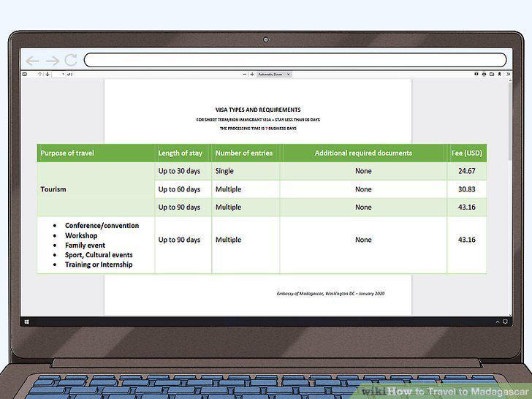Click the Embassy of Madagascar footer text

(330, 294)
